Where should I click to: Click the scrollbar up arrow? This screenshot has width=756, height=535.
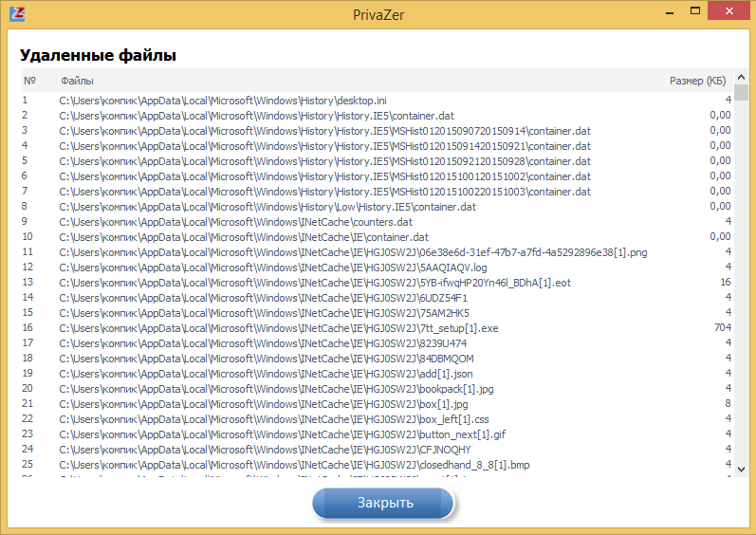(741, 77)
